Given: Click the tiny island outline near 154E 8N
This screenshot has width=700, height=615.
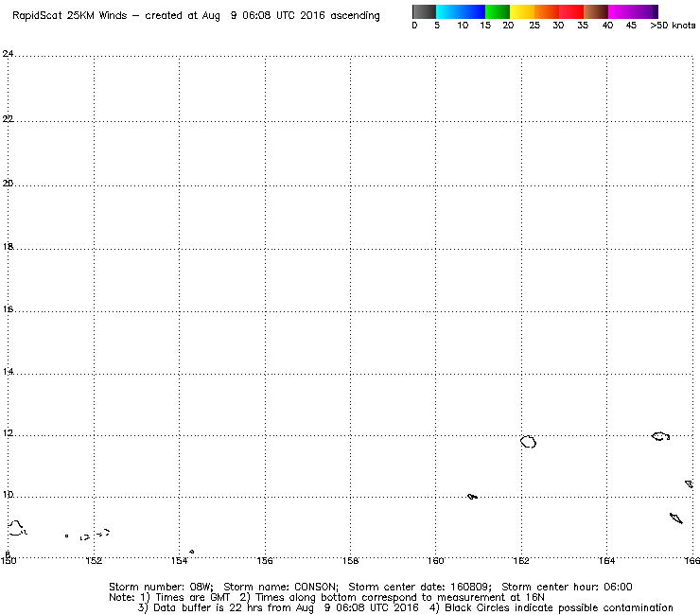Looking at the screenshot, I should (x=191, y=552).
